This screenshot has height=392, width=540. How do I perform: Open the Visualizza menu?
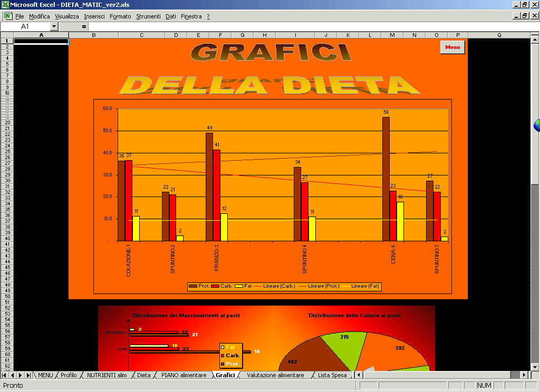pyautogui.click(x=67, y=16)
